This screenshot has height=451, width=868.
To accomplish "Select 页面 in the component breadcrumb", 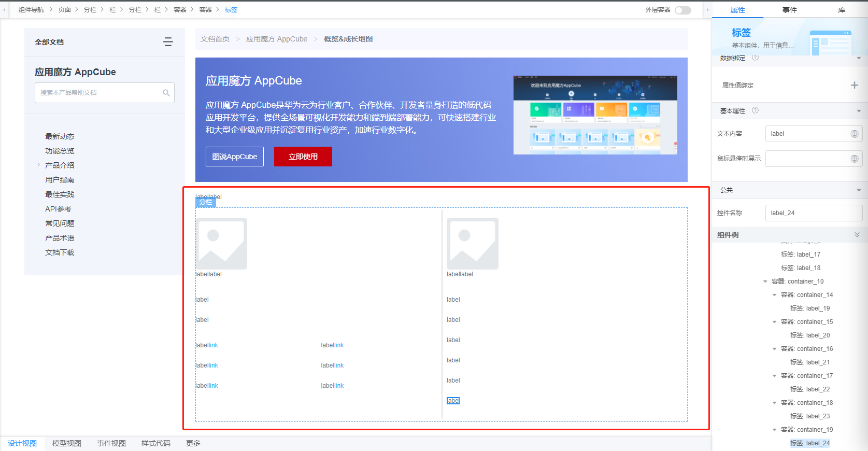I will point(64,10).
